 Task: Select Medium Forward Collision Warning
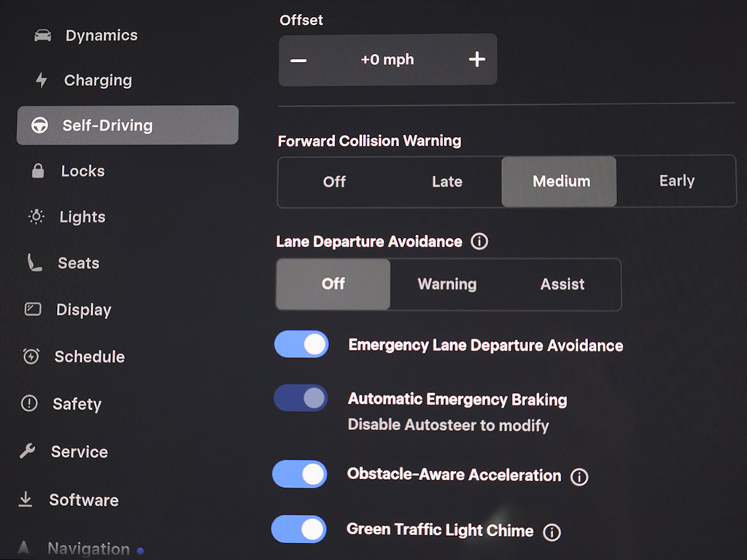tap(560, 181)
